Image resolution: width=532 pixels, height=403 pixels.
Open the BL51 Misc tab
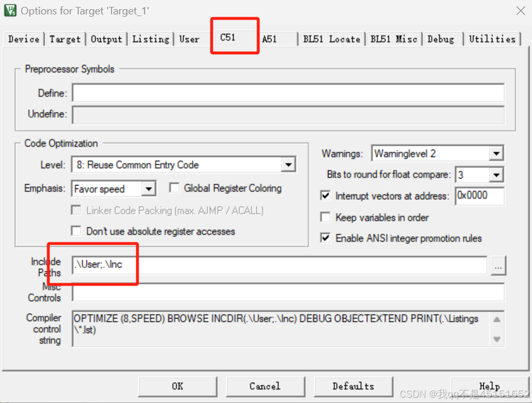(x=393, y=39)
